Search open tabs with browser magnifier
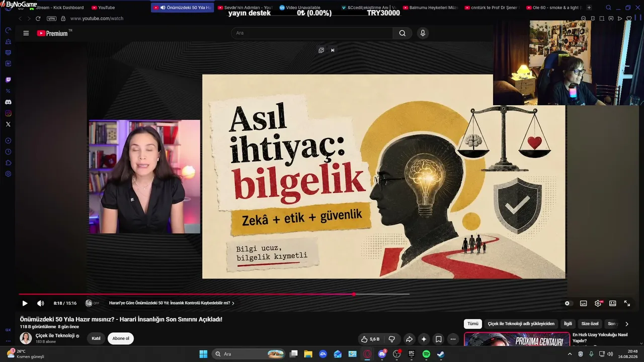 (x=608, y=8)
